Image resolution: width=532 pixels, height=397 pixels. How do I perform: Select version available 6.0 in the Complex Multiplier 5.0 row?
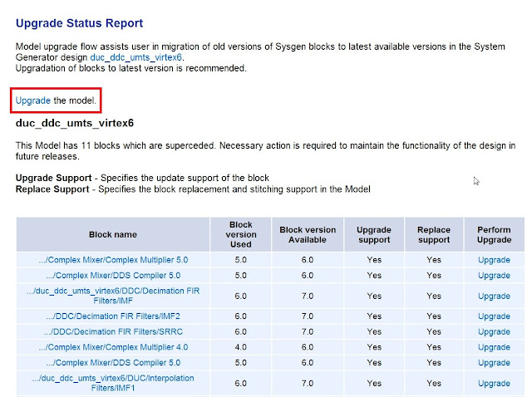[308, 260]
